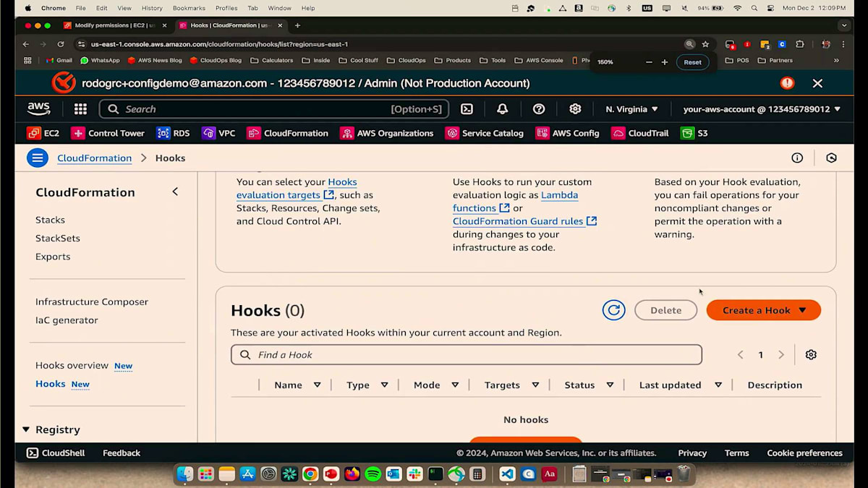
Task: Click the CloudFormation breadcrumb link
Action: click(x=95, y=158)
